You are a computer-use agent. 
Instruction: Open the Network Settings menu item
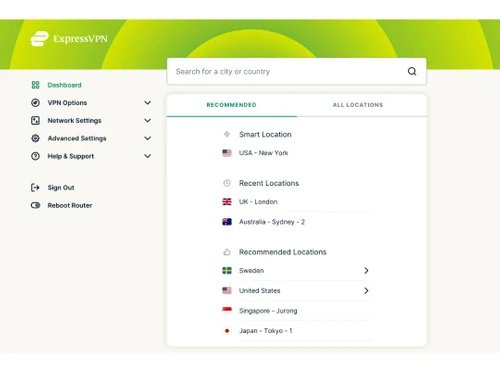(x=74, y=120)
